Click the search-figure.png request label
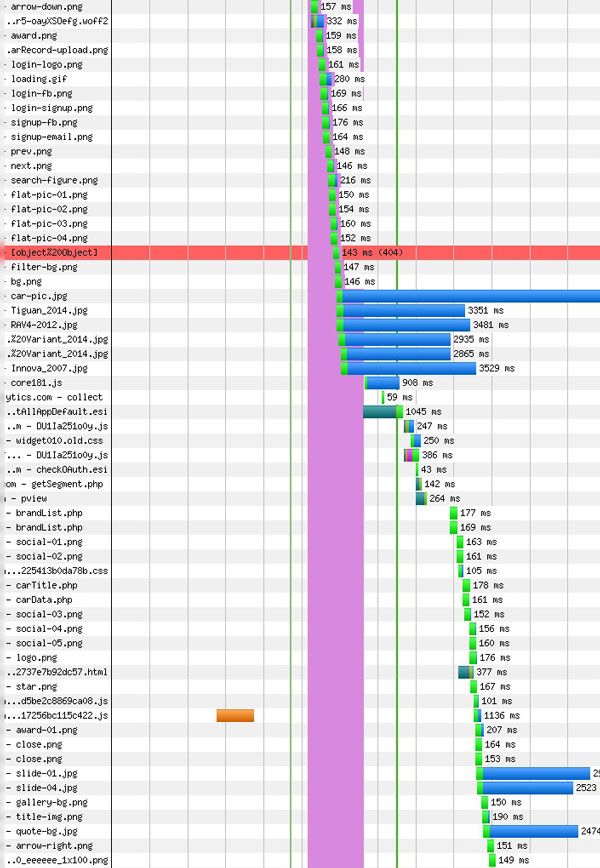Viewport: 600px width, 868px height. coord(54,180)
